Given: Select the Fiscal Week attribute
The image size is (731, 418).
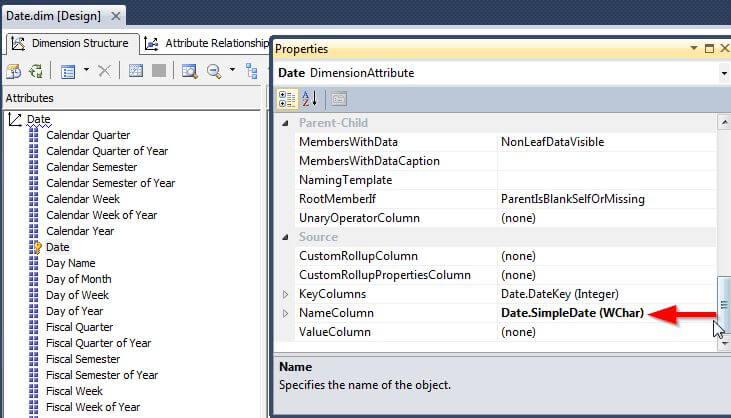Looking at the screenshot, I should (74, 391).
